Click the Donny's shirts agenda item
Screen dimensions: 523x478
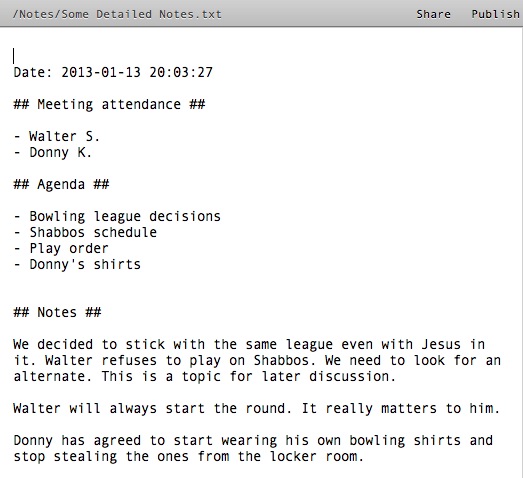coord(77,265)
